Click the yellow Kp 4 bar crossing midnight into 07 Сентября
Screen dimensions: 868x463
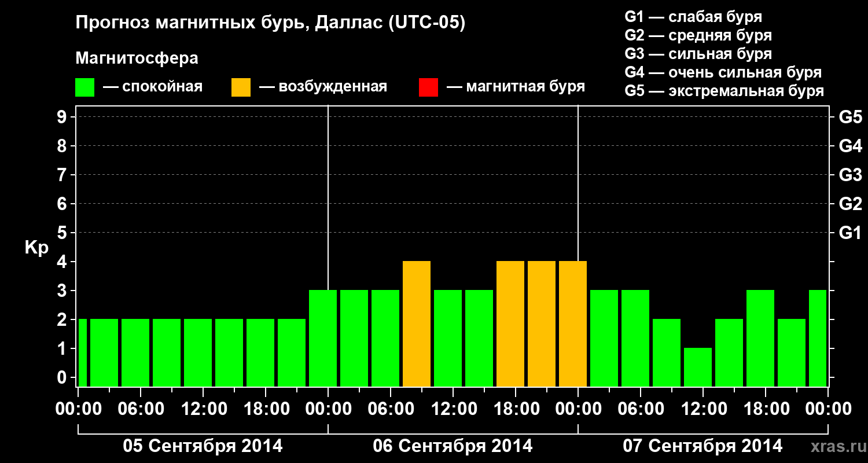[573, 324]
